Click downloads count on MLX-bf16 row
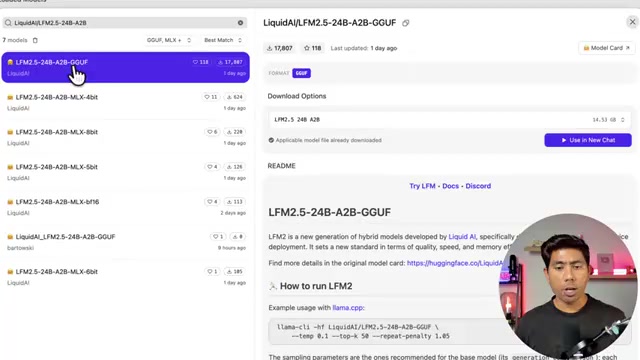Screen dimensions: 640x360 coord(235,202)
